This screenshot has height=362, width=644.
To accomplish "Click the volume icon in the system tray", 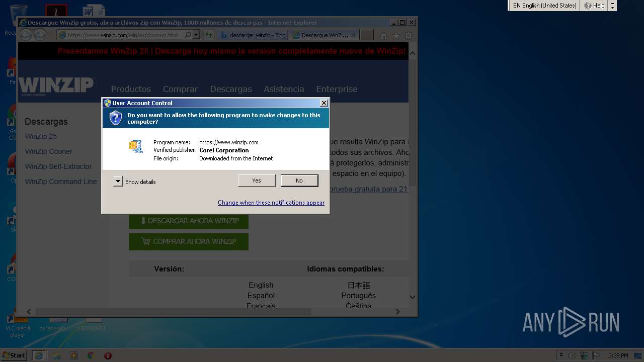I will coord(572,355).
